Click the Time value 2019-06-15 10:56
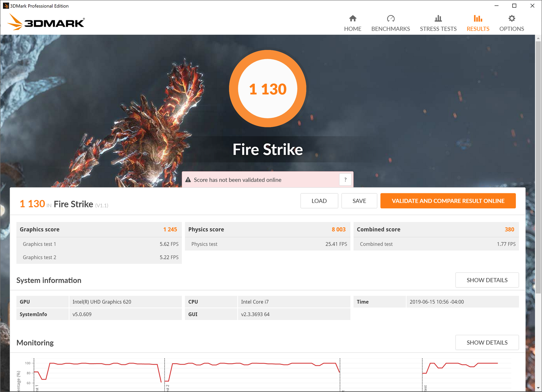The width and height of the screenshot is (542, 392). 437,302
